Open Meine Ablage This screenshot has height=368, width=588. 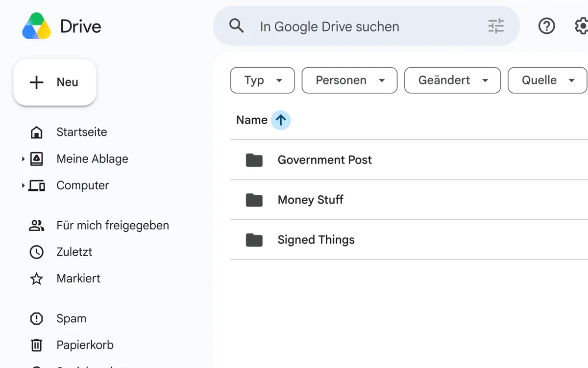(93, 159)
